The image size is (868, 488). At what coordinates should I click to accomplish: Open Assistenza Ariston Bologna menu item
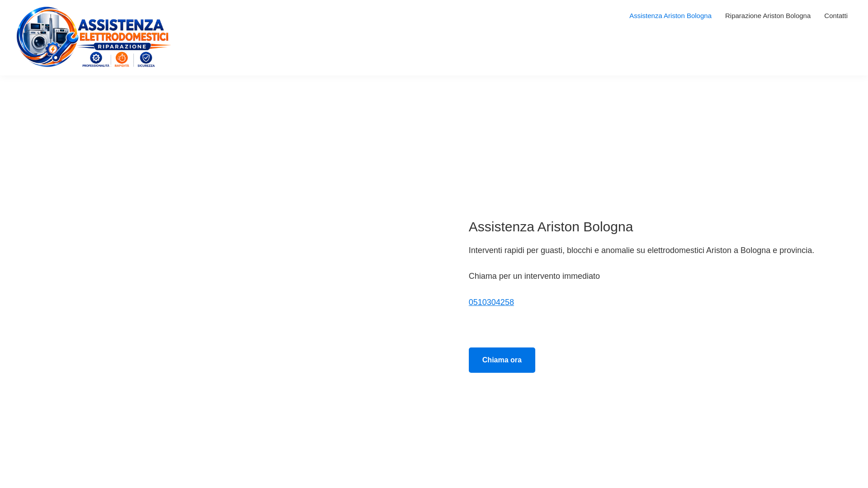[x=670, y=16]
